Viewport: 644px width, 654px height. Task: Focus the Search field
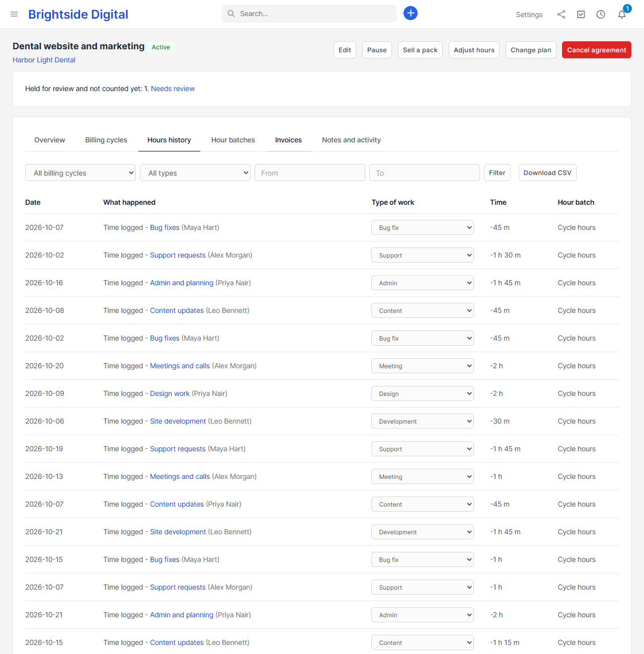pyautogui.click(x=309, y=14)
